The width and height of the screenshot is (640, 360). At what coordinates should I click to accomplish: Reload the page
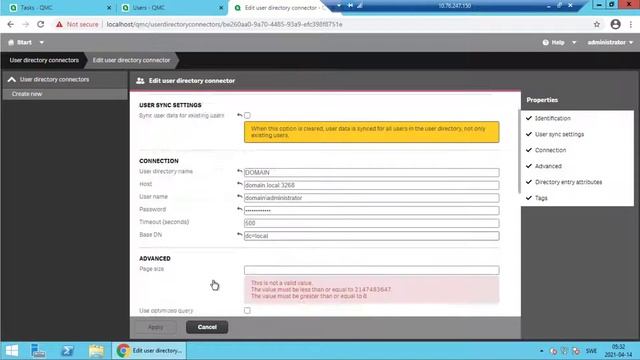point(40,24)
